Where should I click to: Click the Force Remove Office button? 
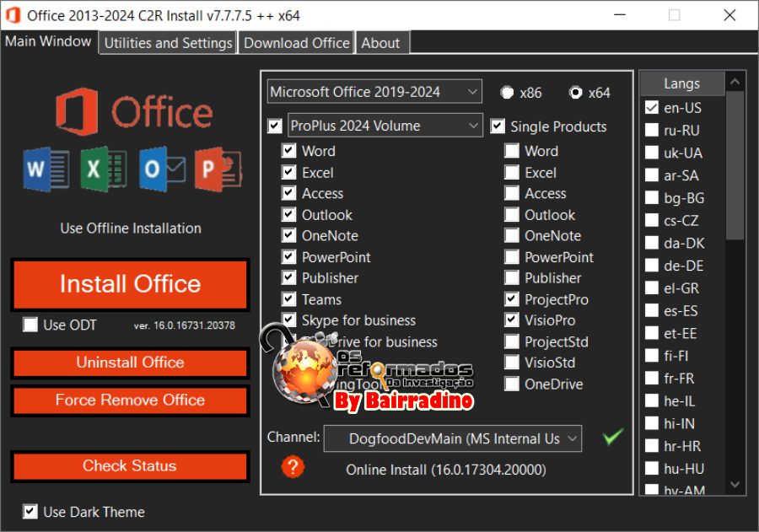click(130, 400)
